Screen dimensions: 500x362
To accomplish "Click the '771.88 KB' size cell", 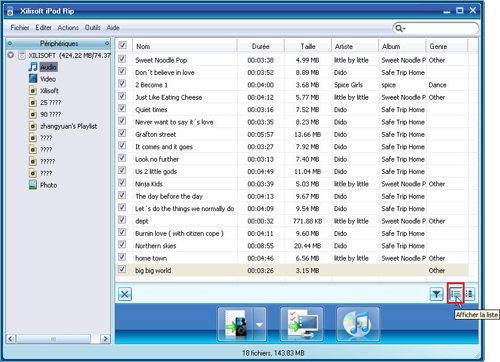I will pos(307,221).
